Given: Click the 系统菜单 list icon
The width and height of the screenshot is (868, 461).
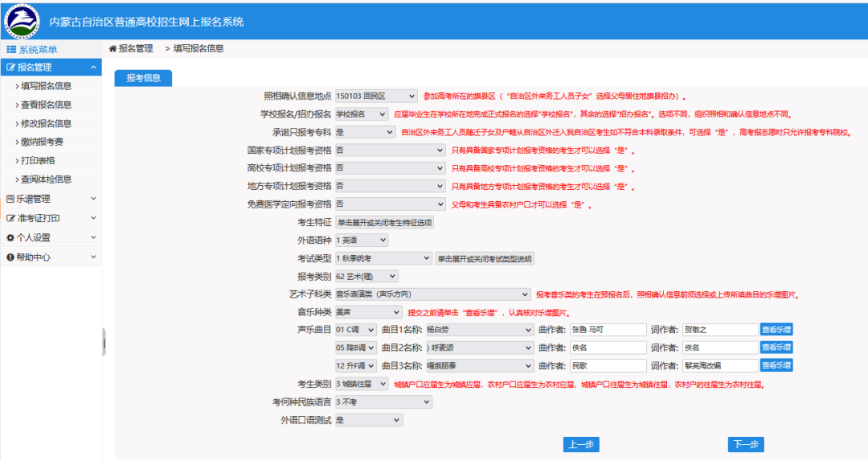Looking at the screenshot, I should pyautogui.click(x=11, y=50).
